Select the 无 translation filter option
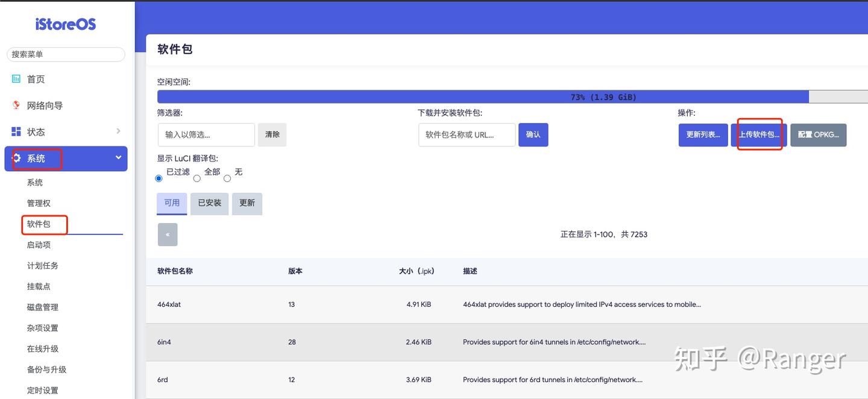This screenshot has width=868, height=399. point(227,178)
